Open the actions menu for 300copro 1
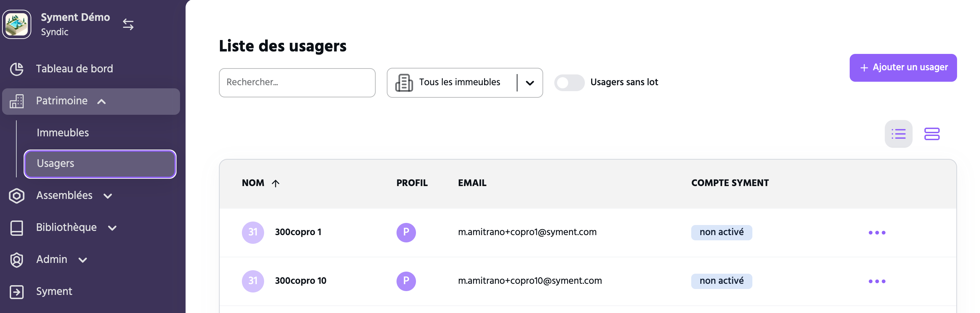 point(876,233)
